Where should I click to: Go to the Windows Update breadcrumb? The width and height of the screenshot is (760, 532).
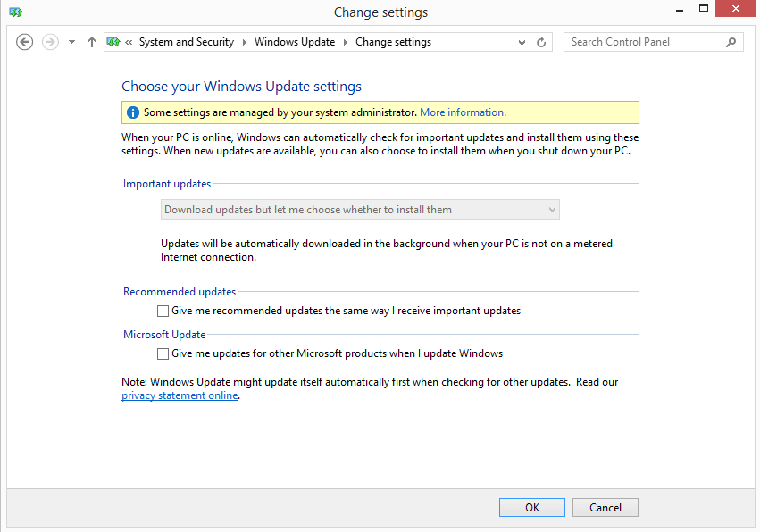(x=295, y=42)
